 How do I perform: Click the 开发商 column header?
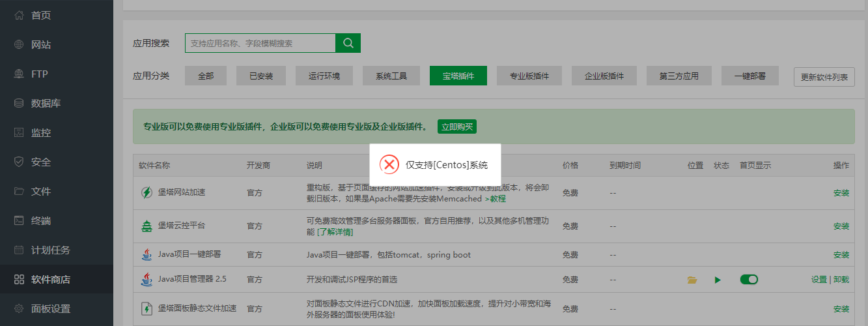coord(259,166)
